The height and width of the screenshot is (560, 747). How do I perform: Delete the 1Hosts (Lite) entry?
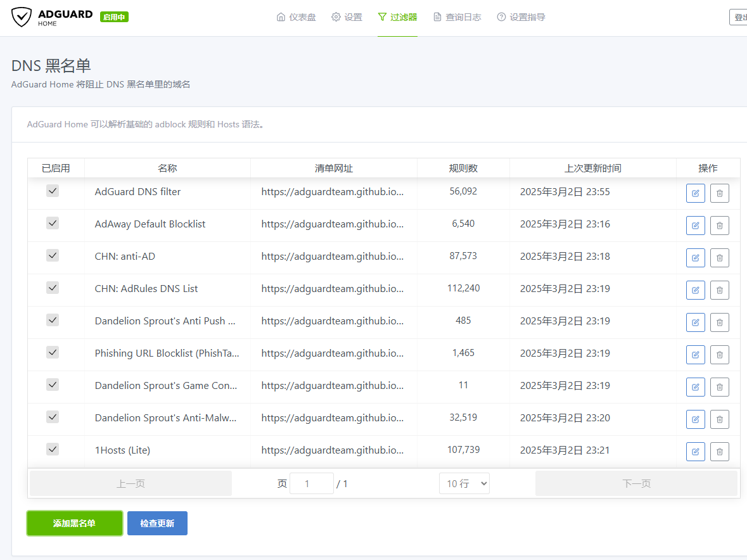pyautogui.click(x=719, y=452)
